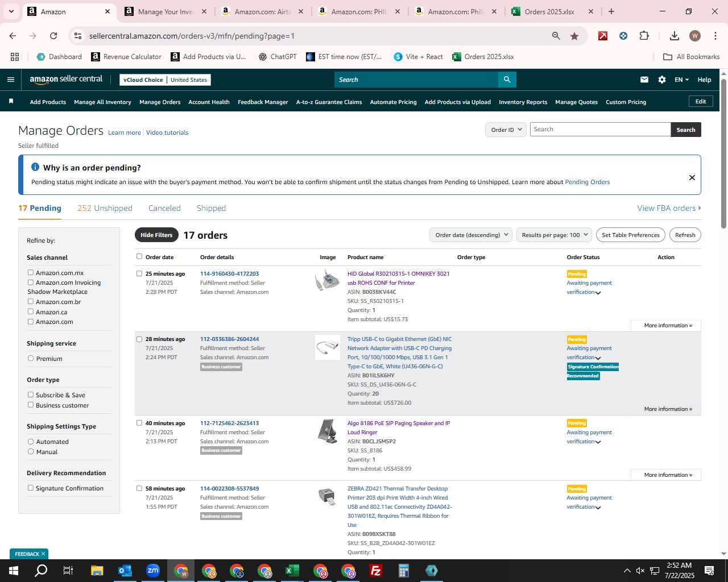Screen dimensions: 728x582
Task: Click the View FBA orders link
Action: click(669, 208)
